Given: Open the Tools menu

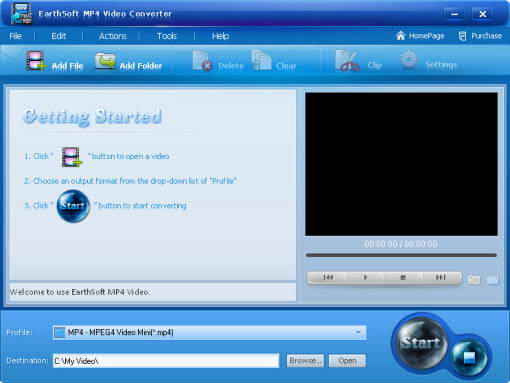Looking at the screenshot, I should (167, 36).
